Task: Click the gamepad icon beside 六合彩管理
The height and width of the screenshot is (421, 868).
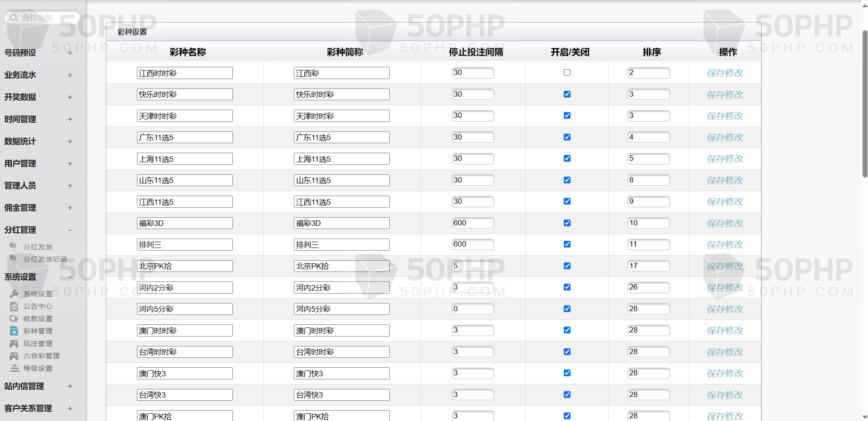Action: click(14, 356)
